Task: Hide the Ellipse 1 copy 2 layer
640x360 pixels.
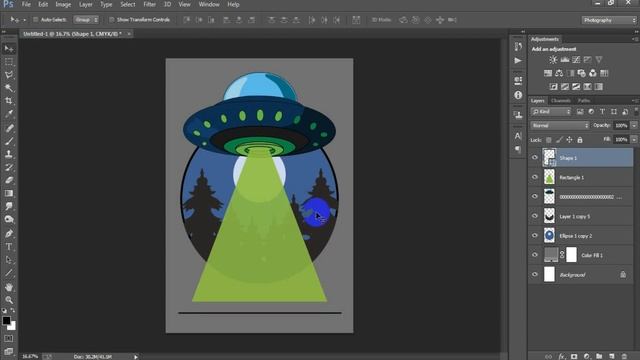Action: [535, 236]
